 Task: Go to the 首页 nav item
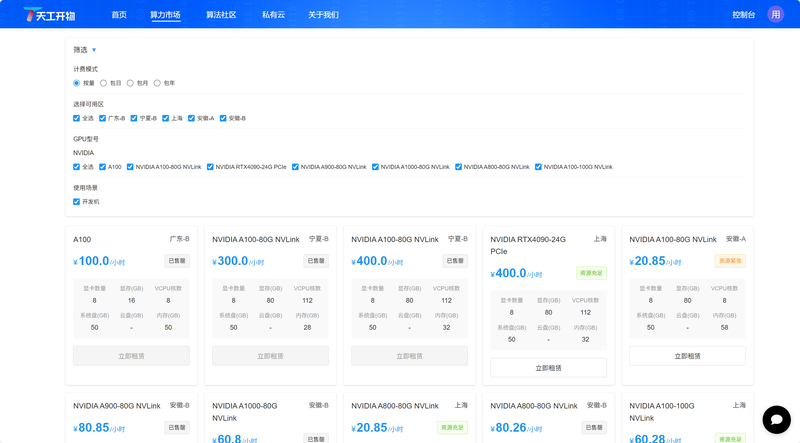point(119,15)
